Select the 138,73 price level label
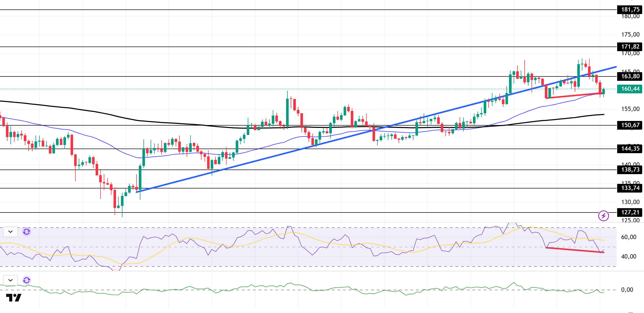644x313 pixels. pyautogui.click(x=629, y=170)
